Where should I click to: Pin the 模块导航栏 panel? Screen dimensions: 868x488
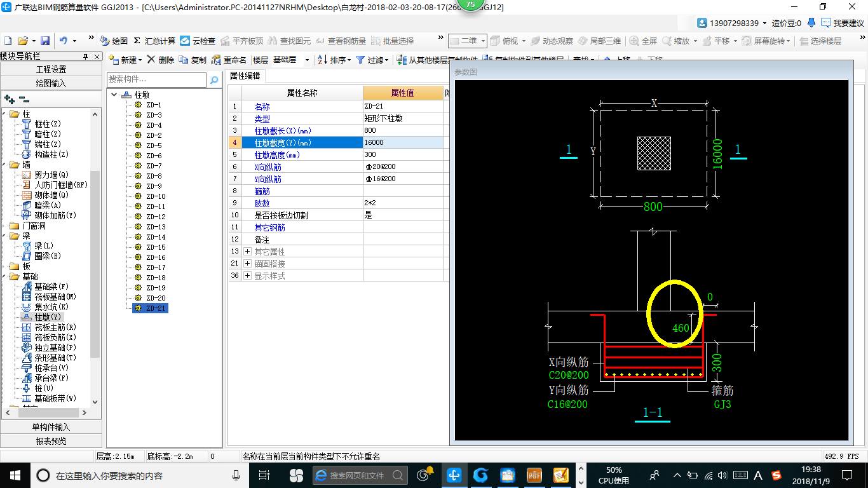87,57
